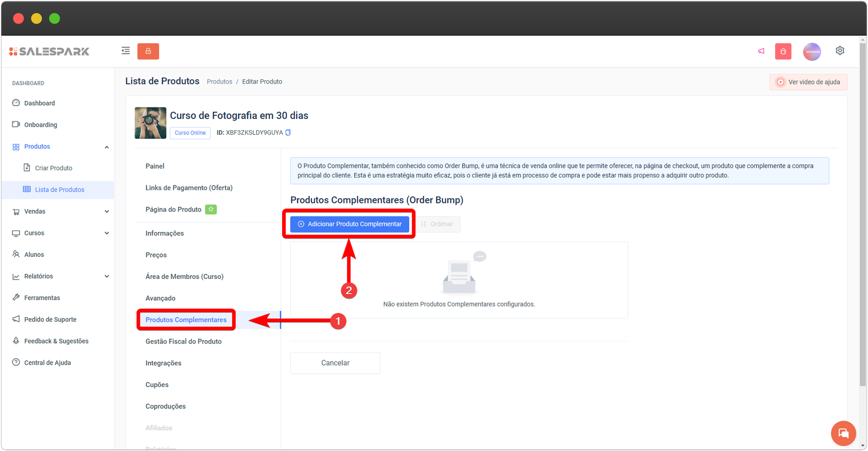Open the chat support bubble
Viewport: 868px width, 451px height.
pos(843,433)
